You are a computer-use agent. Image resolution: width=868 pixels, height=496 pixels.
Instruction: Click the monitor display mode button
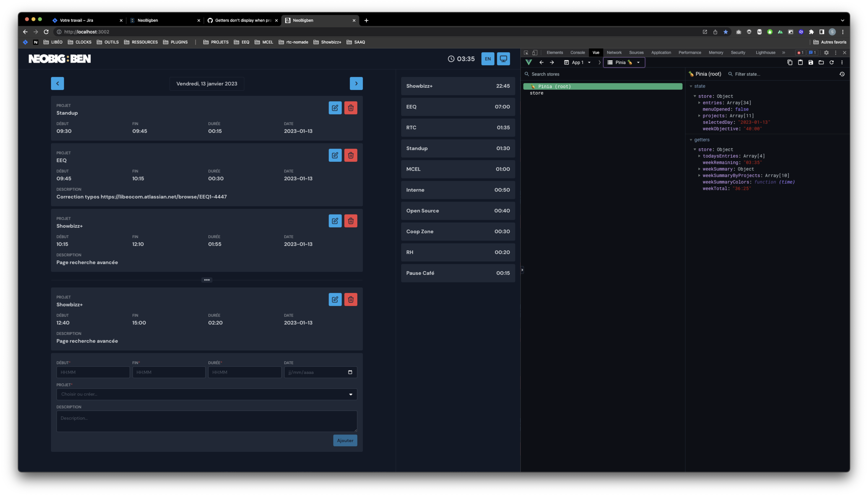[503, 59]
